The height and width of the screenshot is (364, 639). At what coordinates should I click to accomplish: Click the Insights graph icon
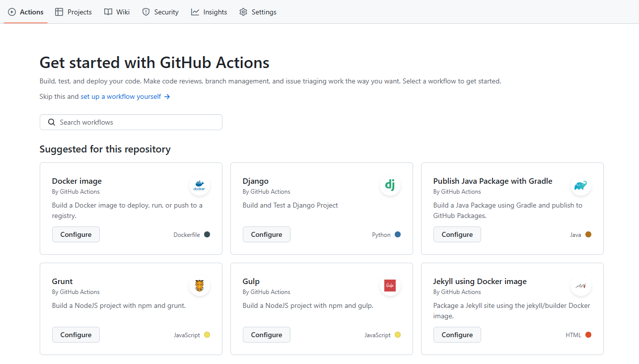195,12
